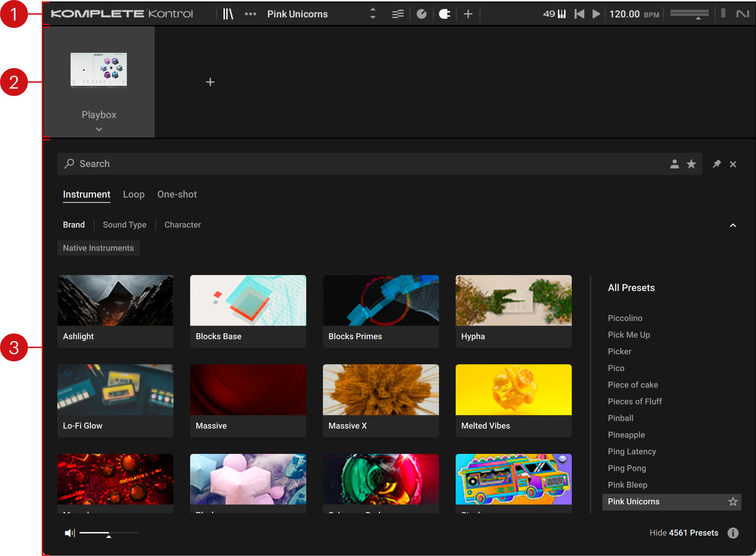Click Hide 4561 Presets button
Screen dimensions: 756x556
point(684,533)
